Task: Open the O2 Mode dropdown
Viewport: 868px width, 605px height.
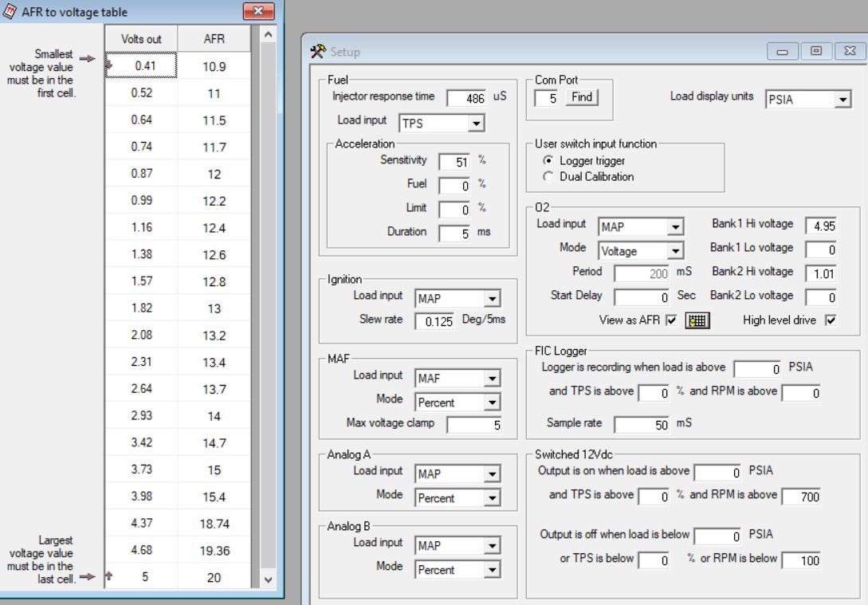Action: pos(675,251)
